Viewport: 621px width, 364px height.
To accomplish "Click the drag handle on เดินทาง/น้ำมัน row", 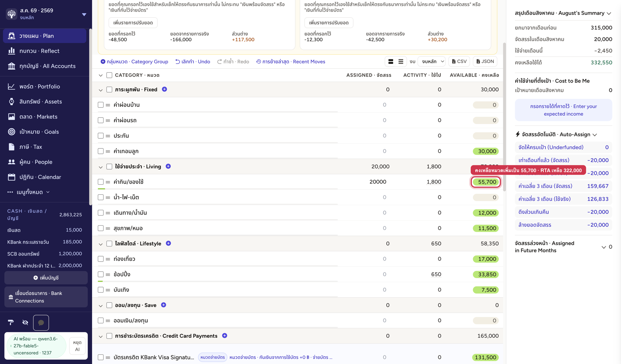I will 108,213.
